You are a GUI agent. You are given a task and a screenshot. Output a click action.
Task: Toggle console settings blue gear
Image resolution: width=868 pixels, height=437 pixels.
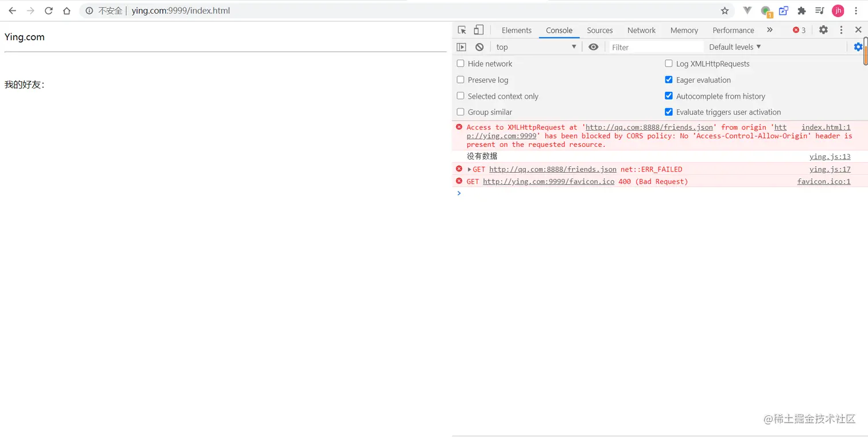click(858, 47)
